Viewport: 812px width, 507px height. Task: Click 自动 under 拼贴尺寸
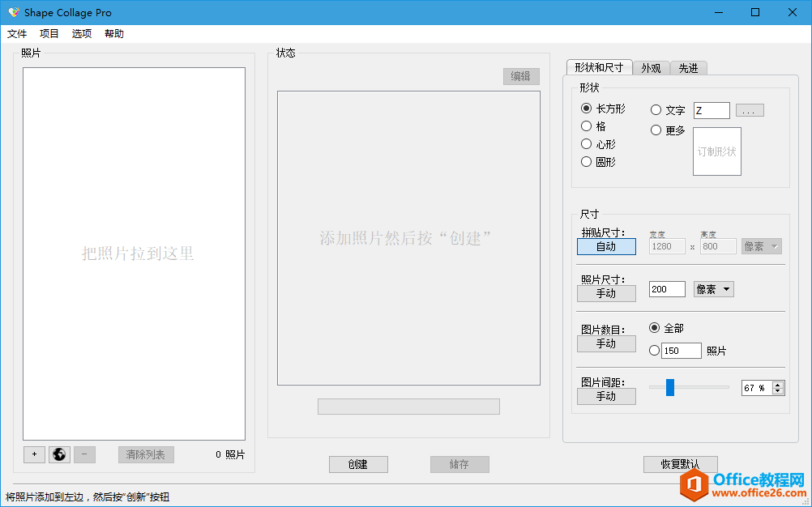point(606,246)
